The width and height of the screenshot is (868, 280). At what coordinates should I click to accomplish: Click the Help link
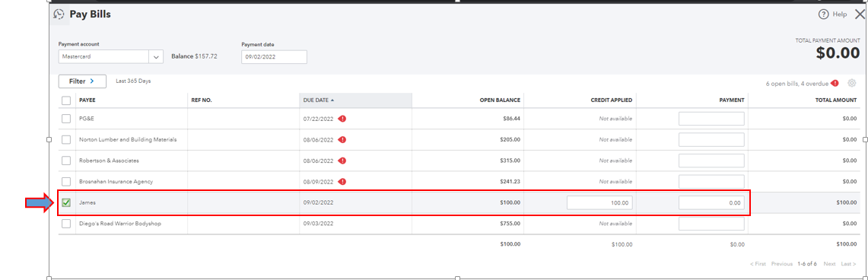[x=840, y=14]
